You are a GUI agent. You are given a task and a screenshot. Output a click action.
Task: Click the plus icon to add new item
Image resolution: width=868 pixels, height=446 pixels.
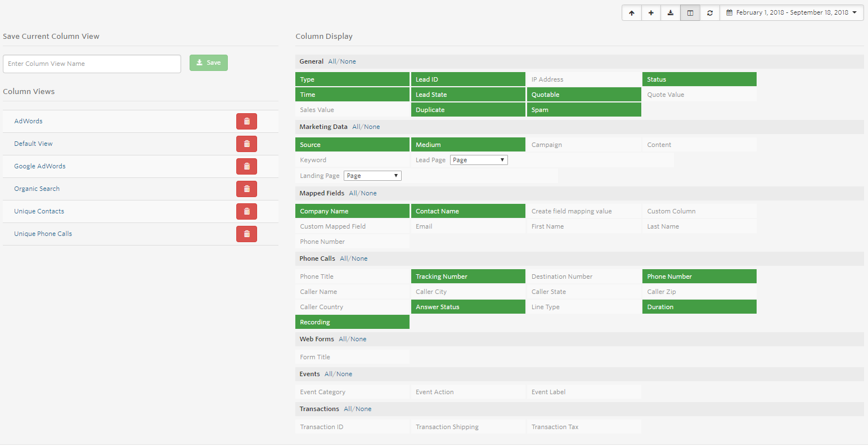pyautogui.click(x=651, y=12)
